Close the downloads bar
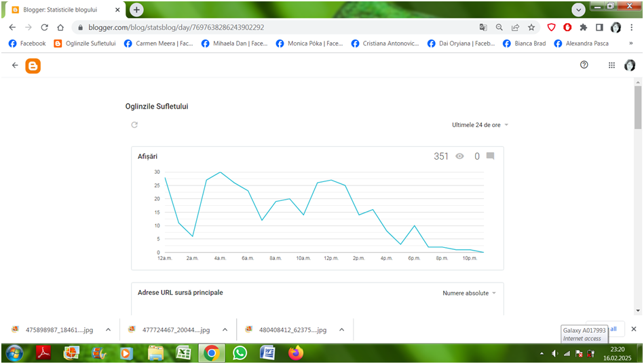Screen dimensions: 644x364 (x=633, y=329)
